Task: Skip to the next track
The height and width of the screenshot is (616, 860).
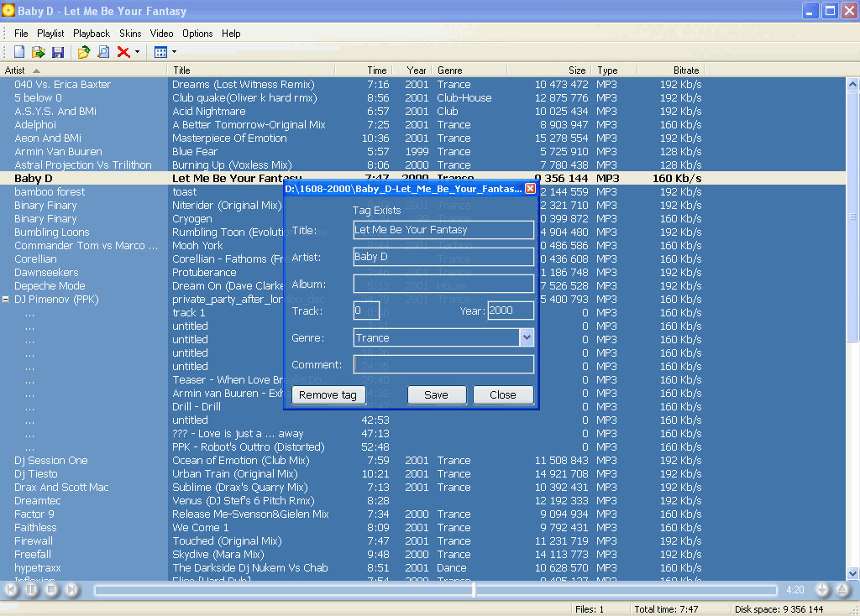Action: point(72,590)
